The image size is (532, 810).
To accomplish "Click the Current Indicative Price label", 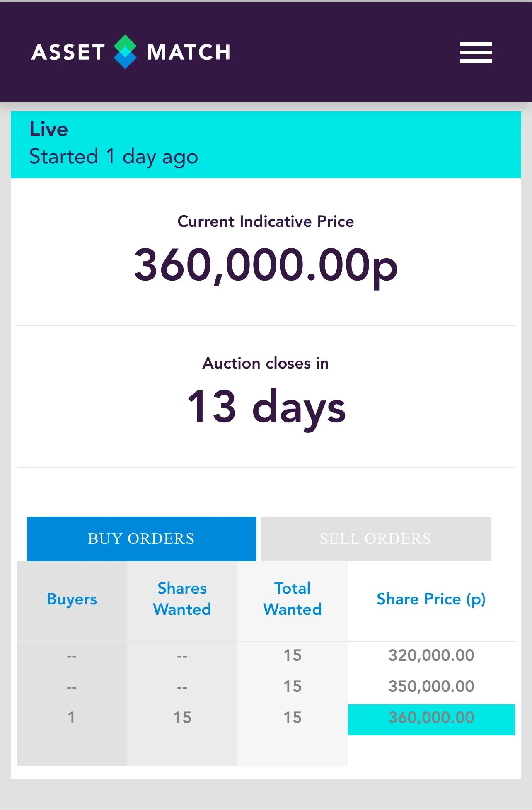I will click(x=266, y=221).
